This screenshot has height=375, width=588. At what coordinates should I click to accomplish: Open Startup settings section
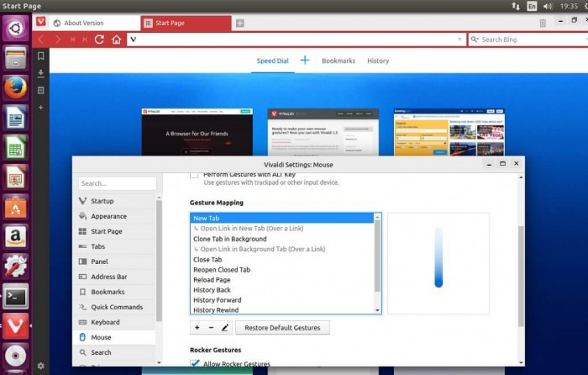pos(114,201)
